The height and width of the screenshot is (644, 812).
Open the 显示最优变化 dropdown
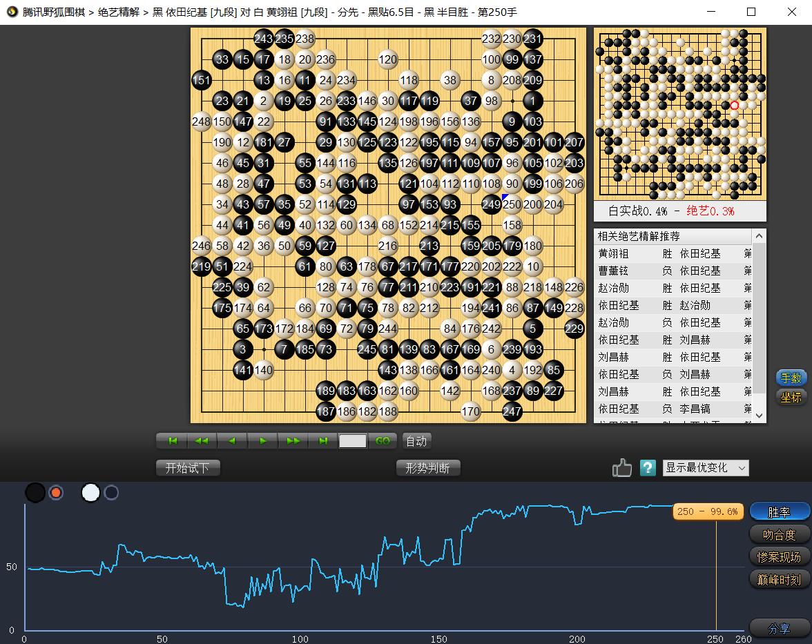click(705, 468)
